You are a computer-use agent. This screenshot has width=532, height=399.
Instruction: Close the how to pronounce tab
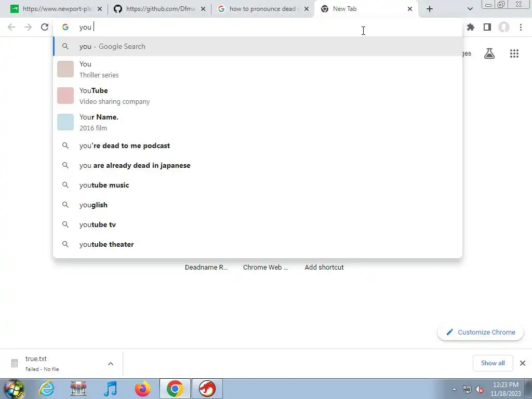(307, 9)
